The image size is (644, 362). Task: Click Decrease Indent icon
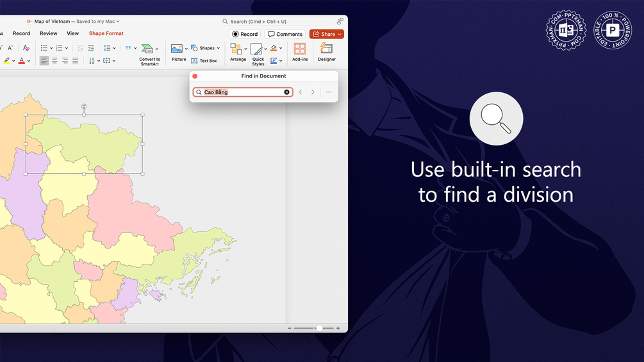[81, 48]
